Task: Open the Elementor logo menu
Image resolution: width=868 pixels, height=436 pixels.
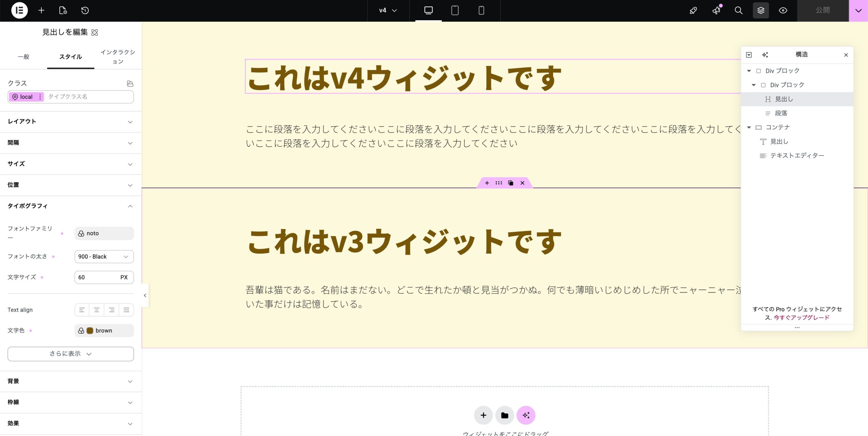Action: pyautogui.click(x=19, y=11)
